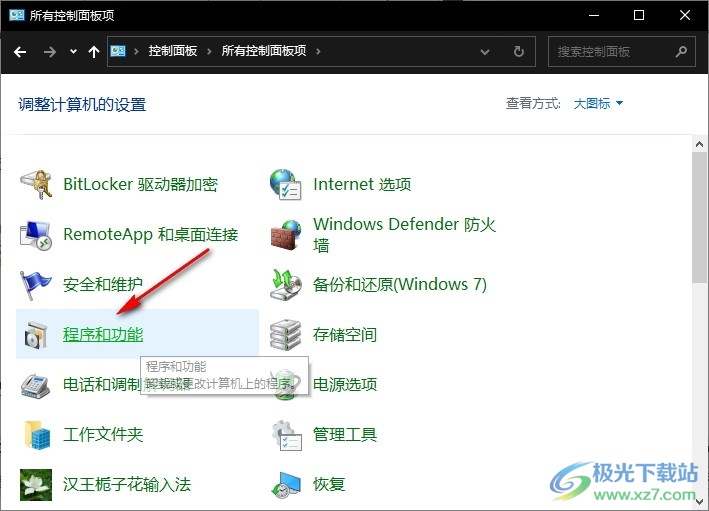The width and height of the screenshot is (709, 511).
Task: Open the Internet 选项 link
Action: pyautogui.click(x=362, y=184)
